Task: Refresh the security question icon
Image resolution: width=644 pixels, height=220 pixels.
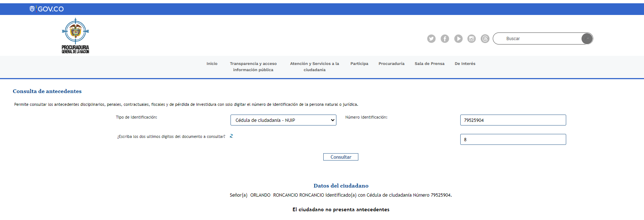Action: 231,136
